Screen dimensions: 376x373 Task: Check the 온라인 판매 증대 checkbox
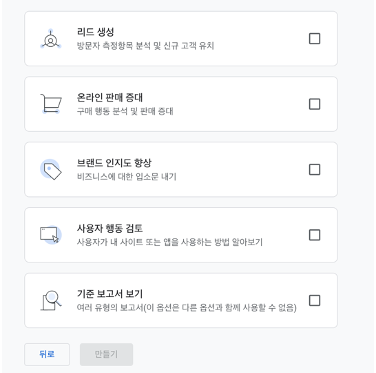[x=314, y=104]
